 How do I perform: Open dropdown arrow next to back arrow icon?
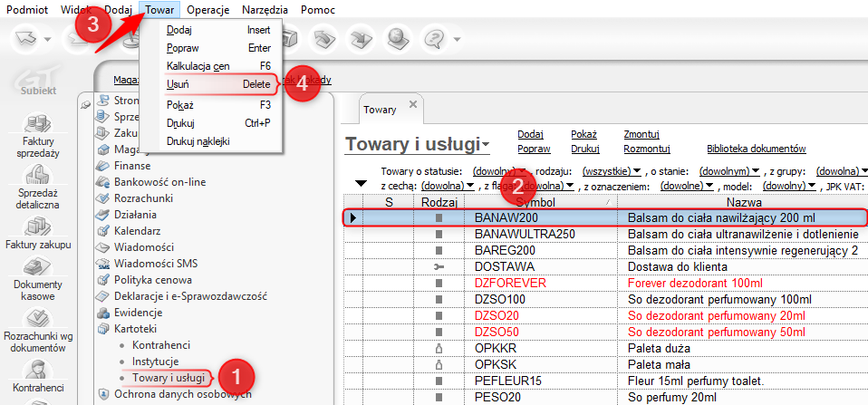[x=48, y=39]
